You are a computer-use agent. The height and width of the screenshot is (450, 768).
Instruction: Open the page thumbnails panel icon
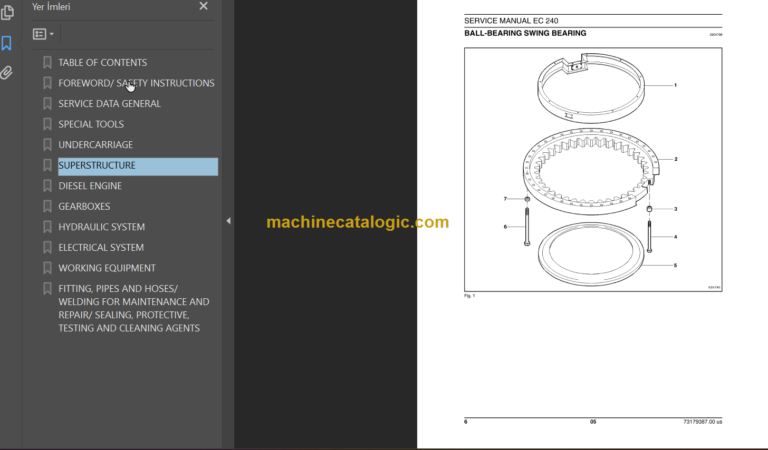click(7, 13)
